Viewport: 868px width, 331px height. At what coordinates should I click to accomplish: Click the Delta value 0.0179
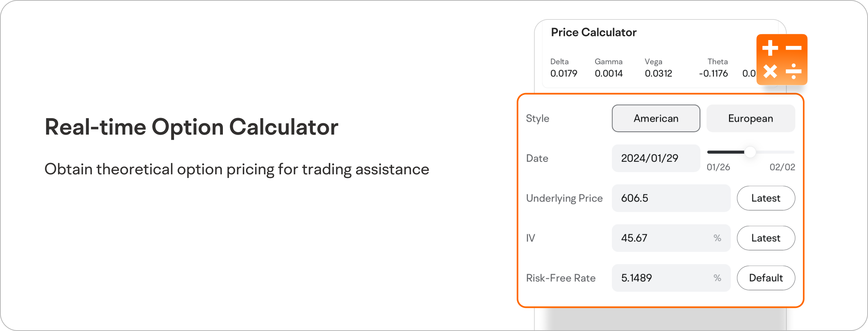click(563, 74)
